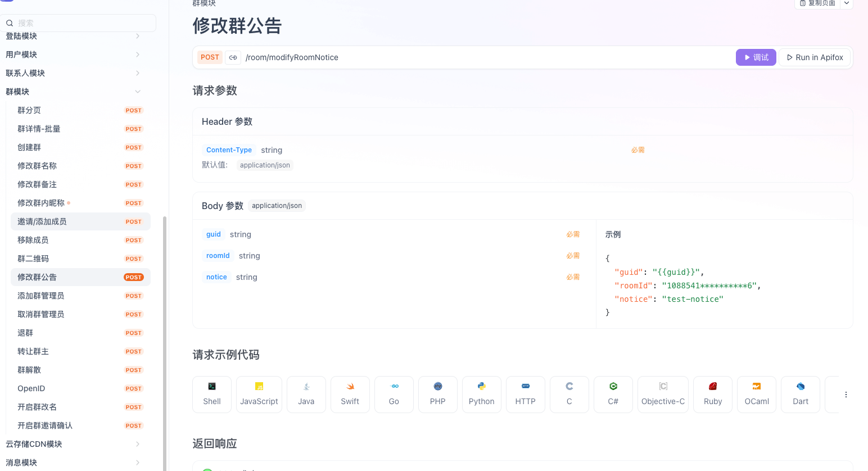Click the Run in Apifox button
868x471 pixels.
(x=814, y=57)
